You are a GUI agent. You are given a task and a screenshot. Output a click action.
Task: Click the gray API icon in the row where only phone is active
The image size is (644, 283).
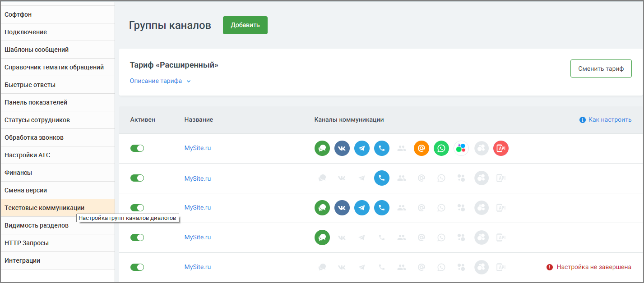pos(501,178)
